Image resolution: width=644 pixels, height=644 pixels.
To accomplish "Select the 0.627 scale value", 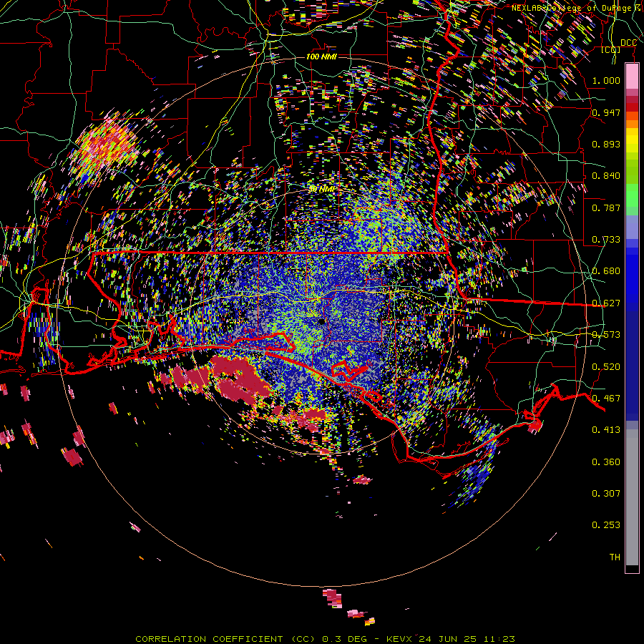I will point(606,303).
